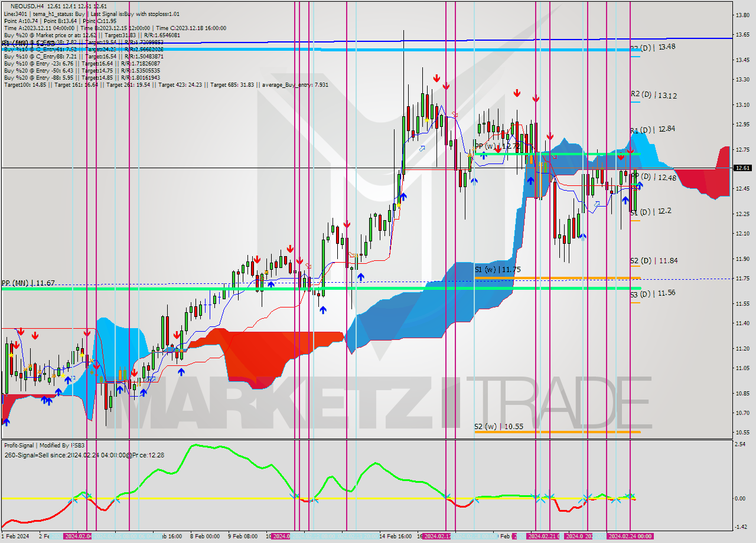This screenshot has width=756, height=543.
Task: Click the 11.40 price axis value
Action: [742, 323]
